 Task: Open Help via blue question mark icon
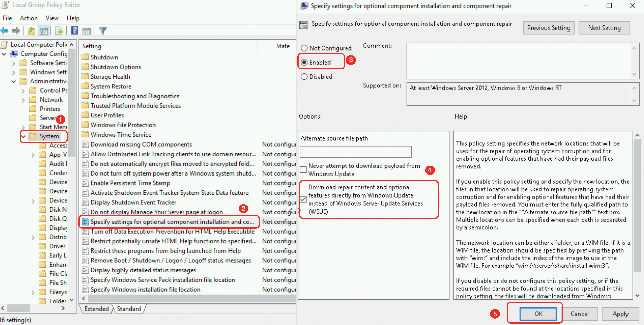pyautogui.click(x=74, y=31)
